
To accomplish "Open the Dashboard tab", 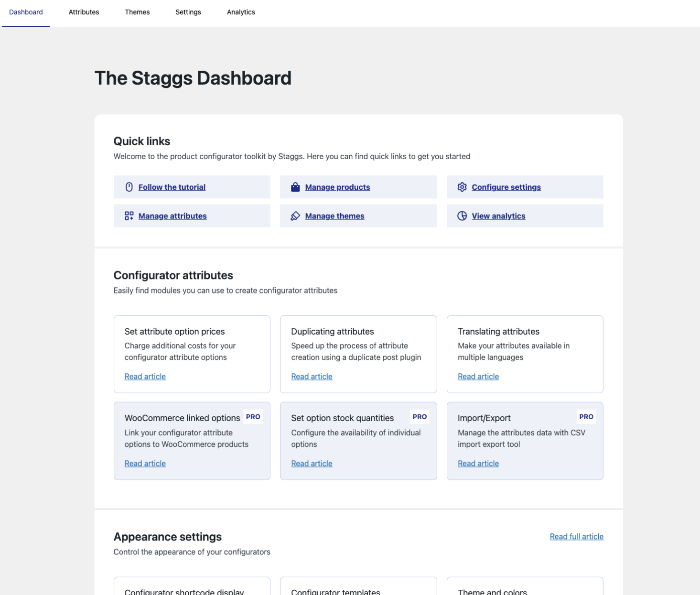I will tap(26, 12).
